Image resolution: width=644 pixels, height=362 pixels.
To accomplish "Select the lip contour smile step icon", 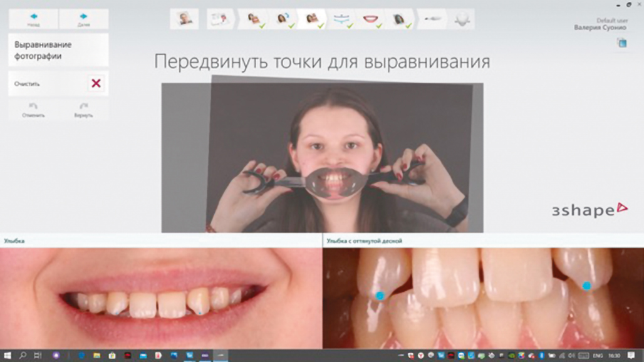I will [x=371, y=19].
